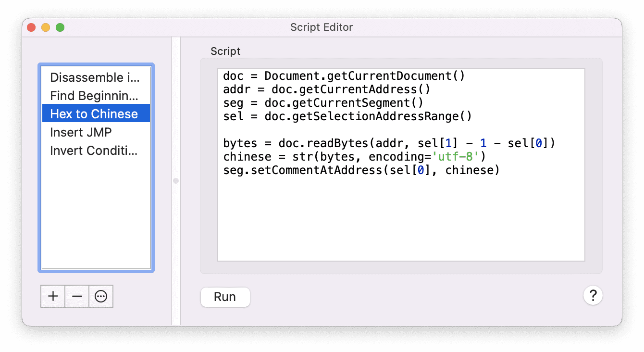Click the setCommentAtAddress code line
This screenshot has height=352, width=644.
click(x=361, y=170)
